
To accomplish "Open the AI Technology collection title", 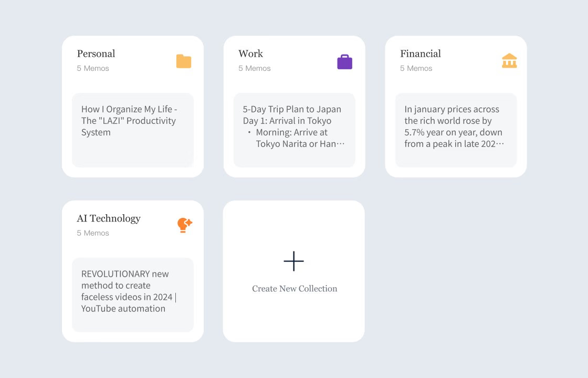I will (x=109, y=218).
